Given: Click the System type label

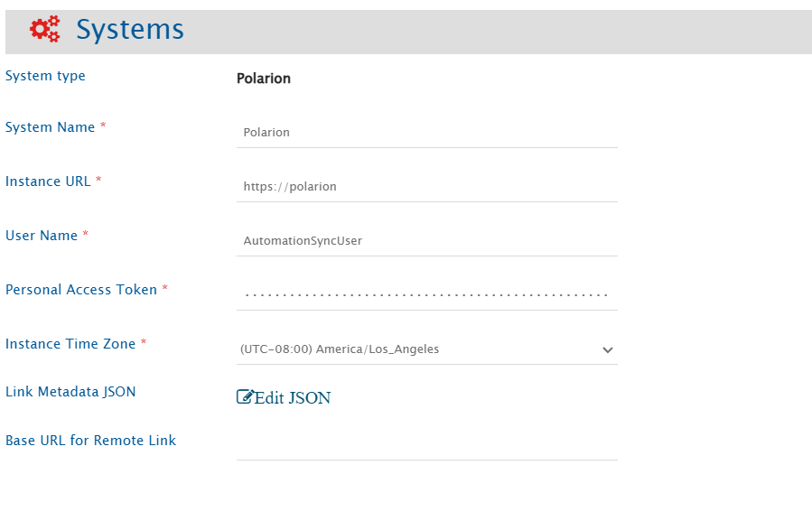Looking at the screenshot, I should (45, 76).
